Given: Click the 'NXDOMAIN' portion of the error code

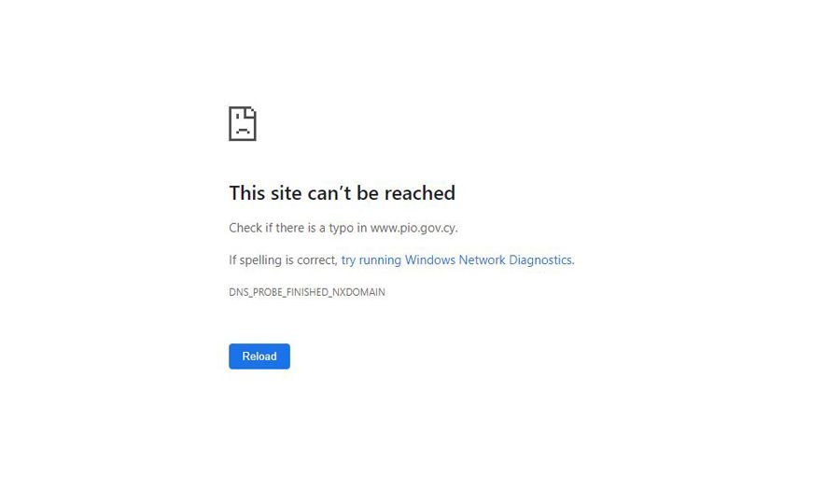Looking at the screenshot, I should point(358,292).
